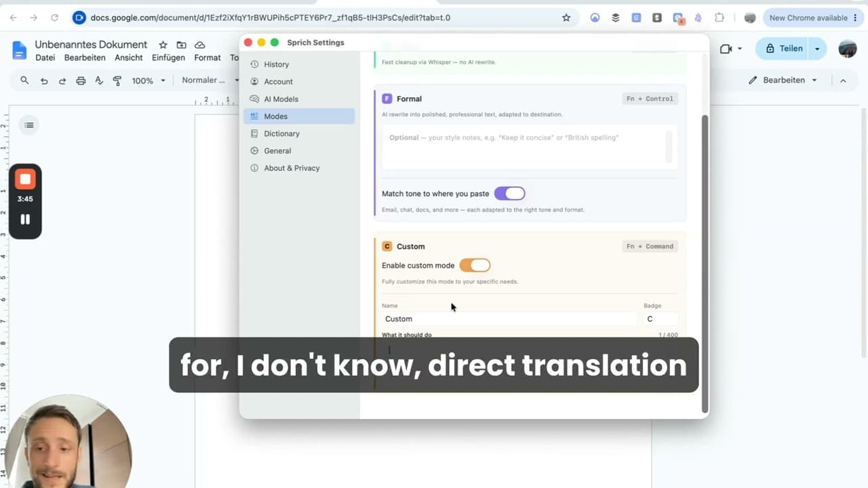The height and width of the screenshot is (488, 868).
Task: Open the light purple extension icon
Action: 698,18
